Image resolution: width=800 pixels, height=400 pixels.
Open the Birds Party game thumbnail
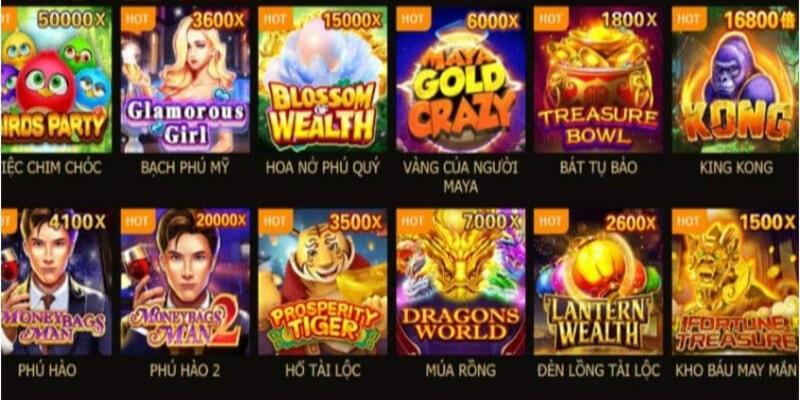pyautogui.click(x=56, y=80)
